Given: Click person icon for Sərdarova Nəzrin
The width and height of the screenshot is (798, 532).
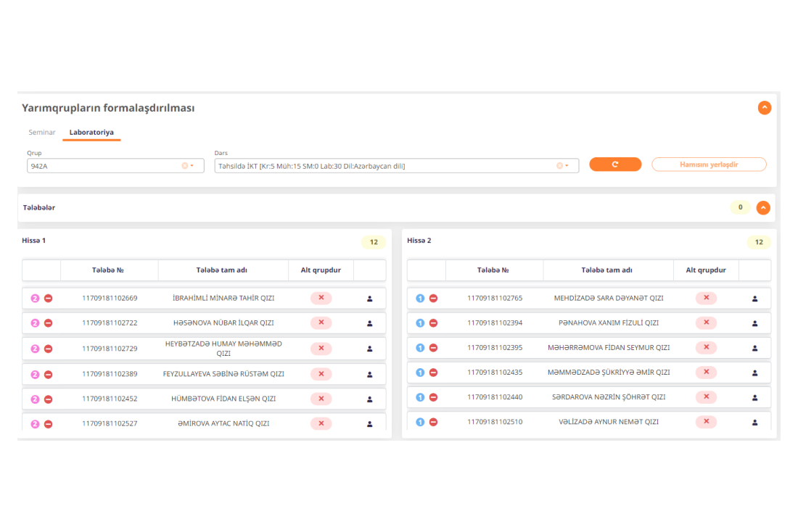Looking at the screenshot, I should coord(754,398).
